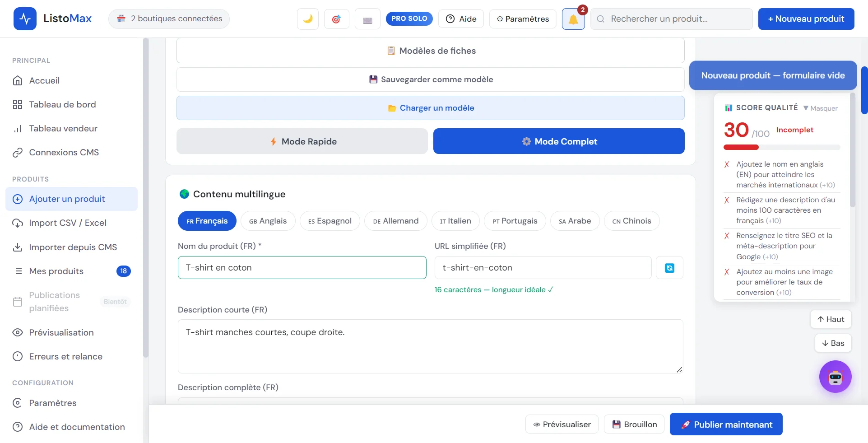
Task: Select the Chinois language tab
Action: (x=631, y=221)
